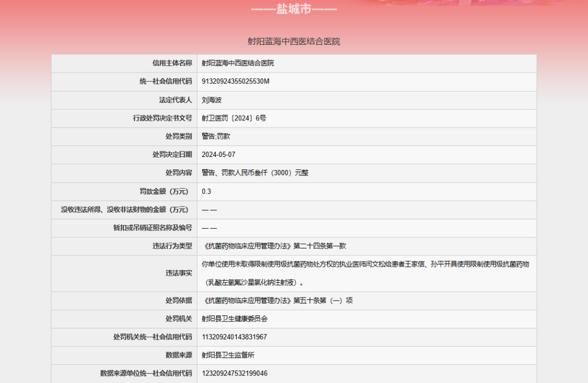Click the 行政处罚决定书文号 label

point(162,118)
